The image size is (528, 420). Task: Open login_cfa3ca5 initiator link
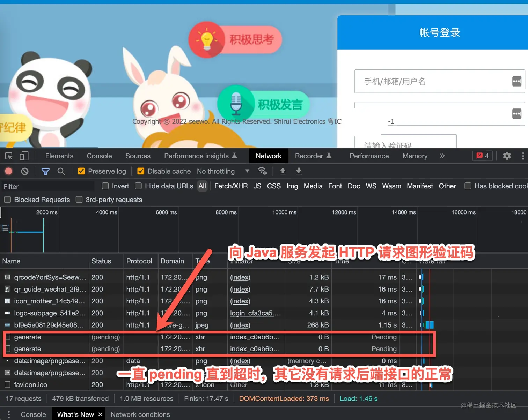pos(255,313)
